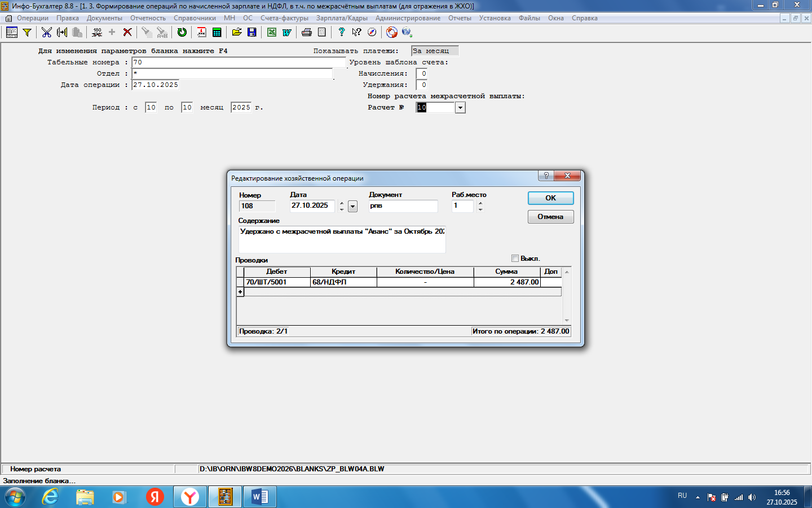This screenshot has height=508, width=812.
Task: Click the "Документ" input field
Action: point(403,206)
